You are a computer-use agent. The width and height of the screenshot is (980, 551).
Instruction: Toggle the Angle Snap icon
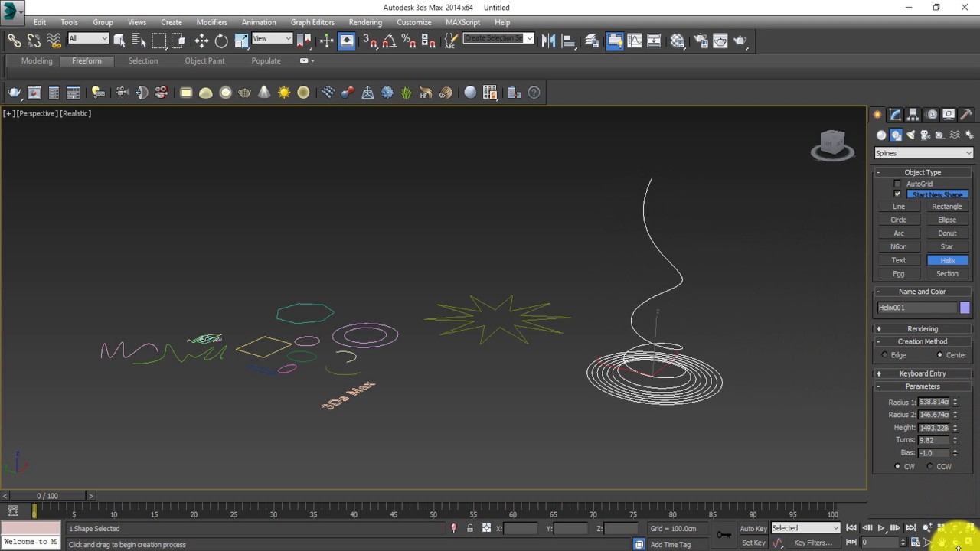pyautogui.click(x=389, y=41)
